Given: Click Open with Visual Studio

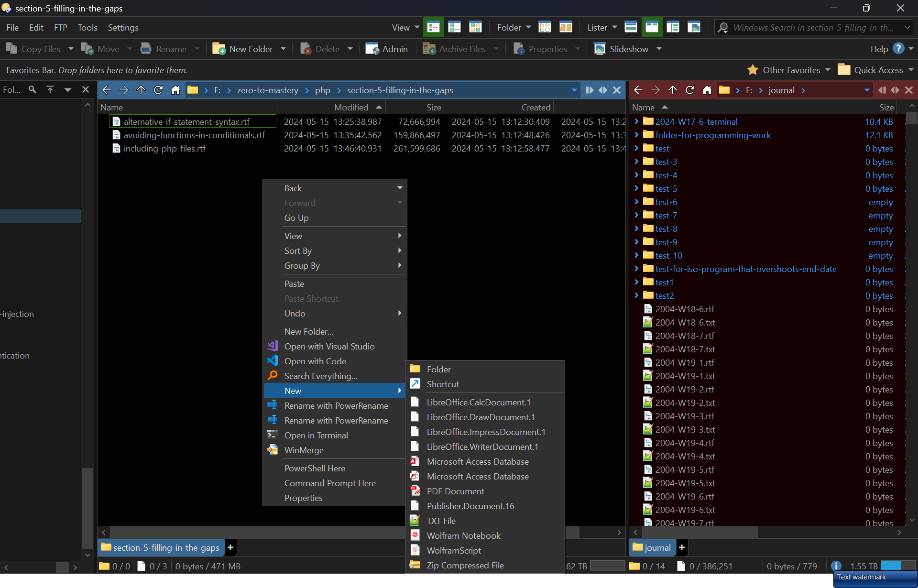Looking at the screenshot, I should pos(335,346).
